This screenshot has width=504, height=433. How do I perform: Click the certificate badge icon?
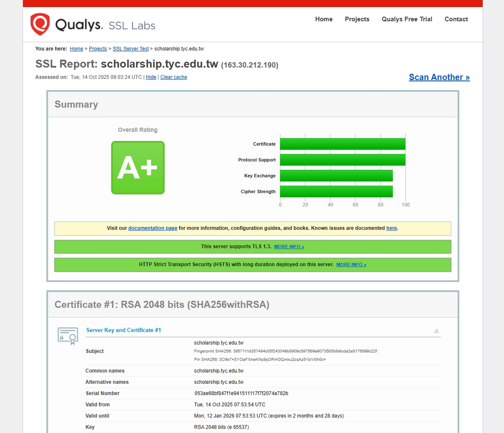[68, 336]
